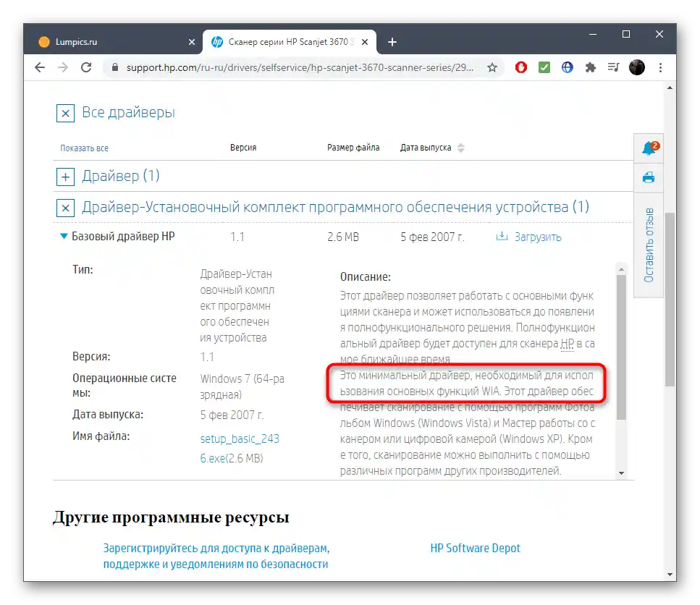Image resolution: width=700 pixels, height=605 pixels.
Task: Close the HP Scanjet 3670 tab
Action: [365, 42]
